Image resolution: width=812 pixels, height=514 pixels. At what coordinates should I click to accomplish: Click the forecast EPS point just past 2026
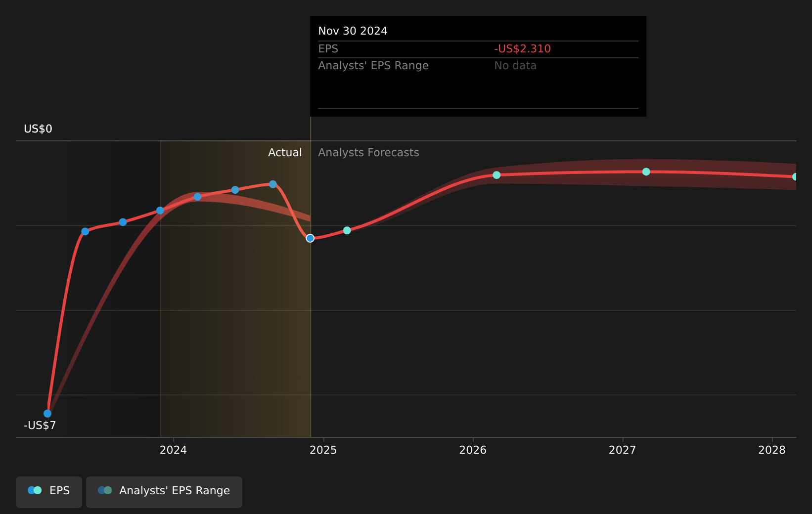pyautogui.click(x=496, y=175)
